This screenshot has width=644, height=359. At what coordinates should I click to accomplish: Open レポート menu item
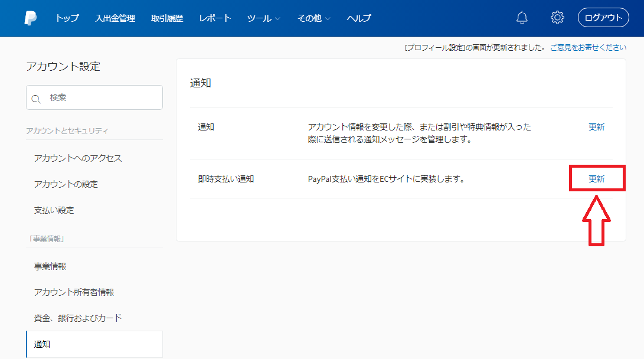coord(215,18)
